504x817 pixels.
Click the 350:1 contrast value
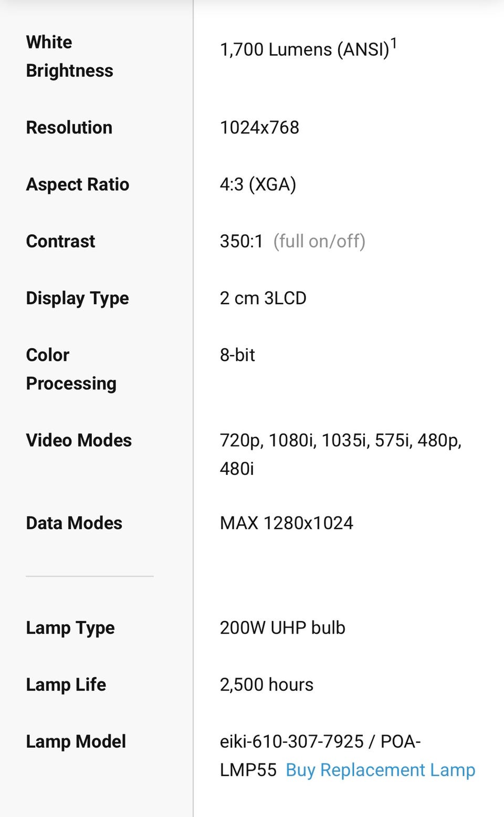[241, 241]
